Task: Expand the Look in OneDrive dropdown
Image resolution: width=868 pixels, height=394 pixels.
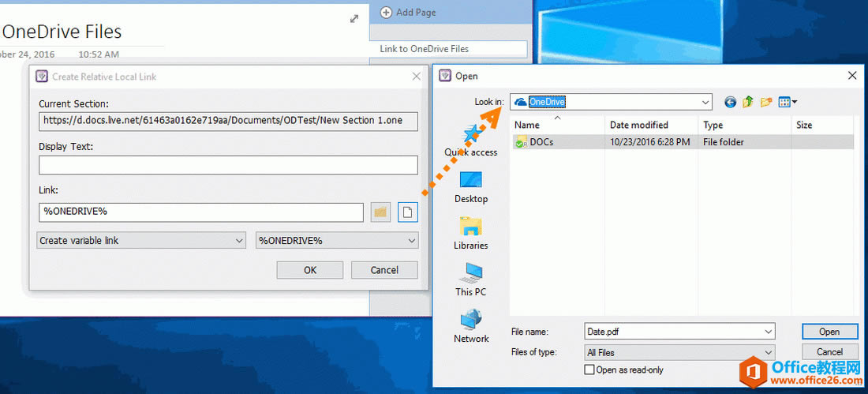Action: point(705,102)
